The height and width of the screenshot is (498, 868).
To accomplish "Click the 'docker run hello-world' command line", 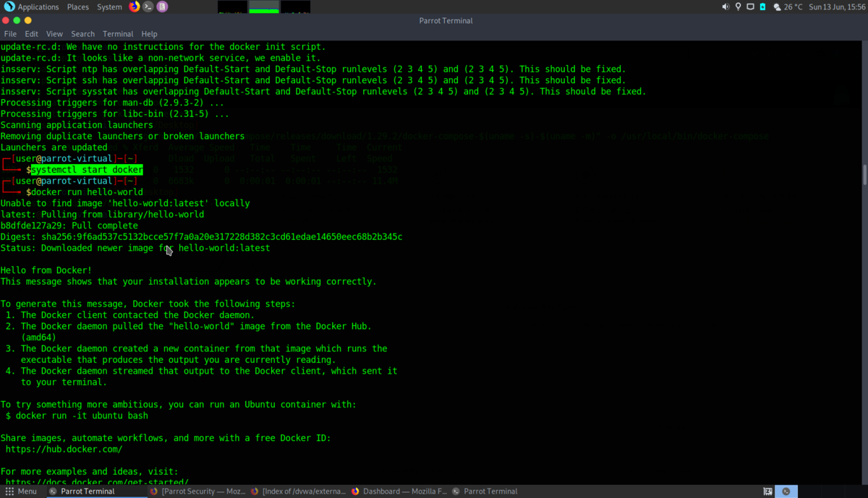I will (87, 192).
